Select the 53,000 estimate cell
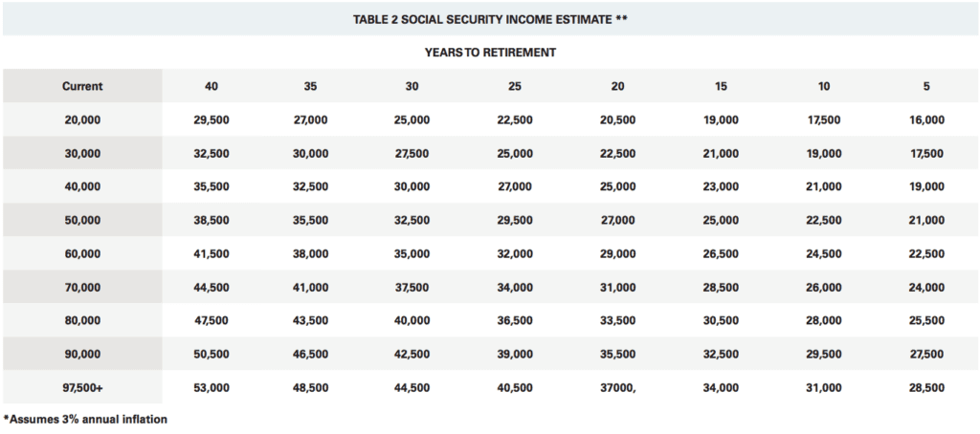The width and height of the screenshot is (980, 434). coord(212,388)
